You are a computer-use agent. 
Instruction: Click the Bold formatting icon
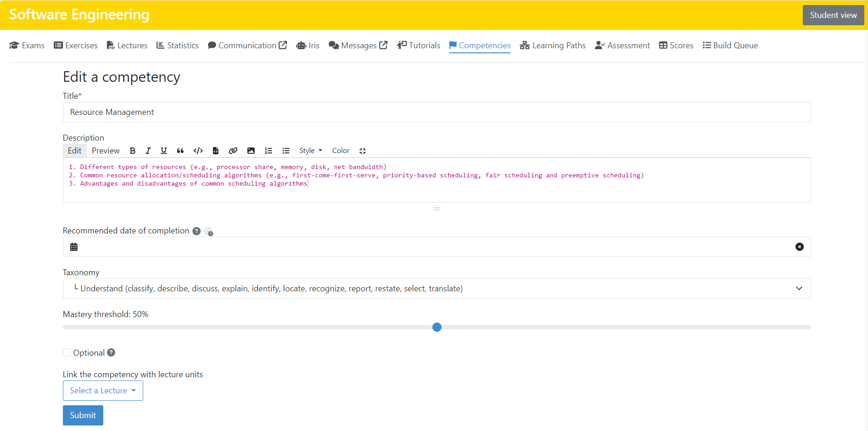[133, 151]
